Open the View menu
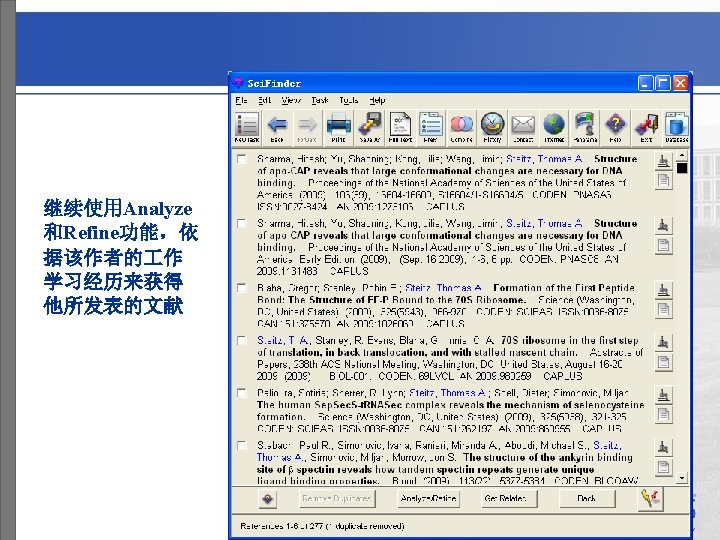The height and width of the screenshot is (540, 720). 291,100
